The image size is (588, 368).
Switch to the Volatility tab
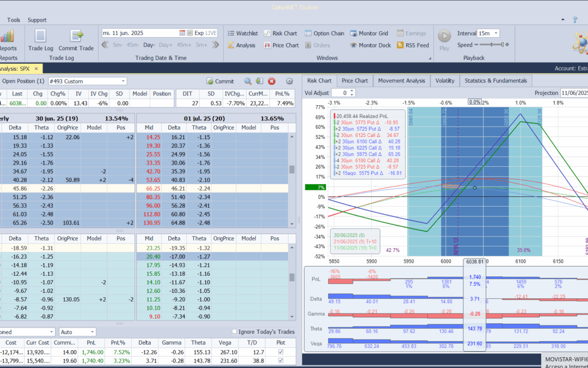(x=445, y=81)
